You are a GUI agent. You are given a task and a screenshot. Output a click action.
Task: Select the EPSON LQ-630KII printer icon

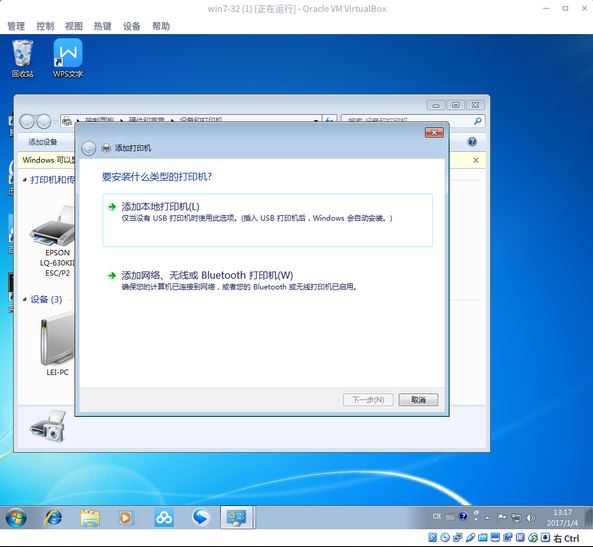tap(53, 227)
